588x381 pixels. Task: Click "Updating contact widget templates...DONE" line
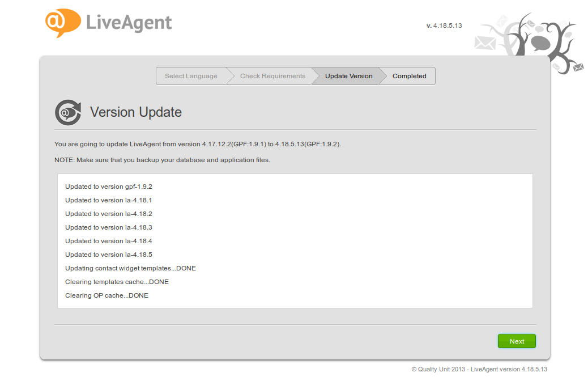point(130,268)
